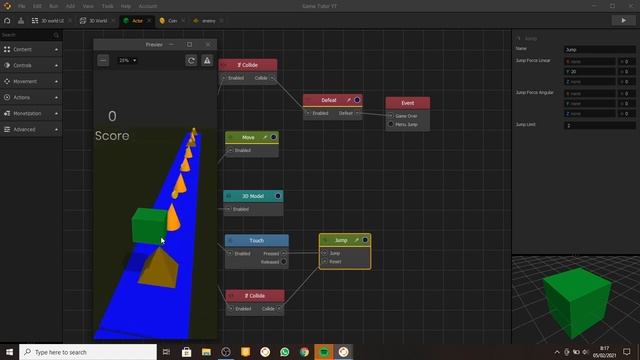Click the Name field containing Jump
The image size is (640, 360).
pos(600,49)
